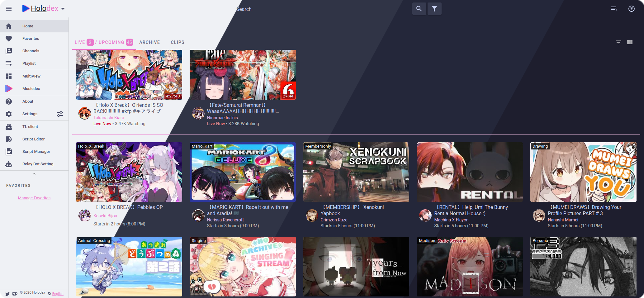Click Takanashi Kiara's channel avatar
The width and height of the screenshot is (644, 298).
pyautogui.click(x=85, y=113)
